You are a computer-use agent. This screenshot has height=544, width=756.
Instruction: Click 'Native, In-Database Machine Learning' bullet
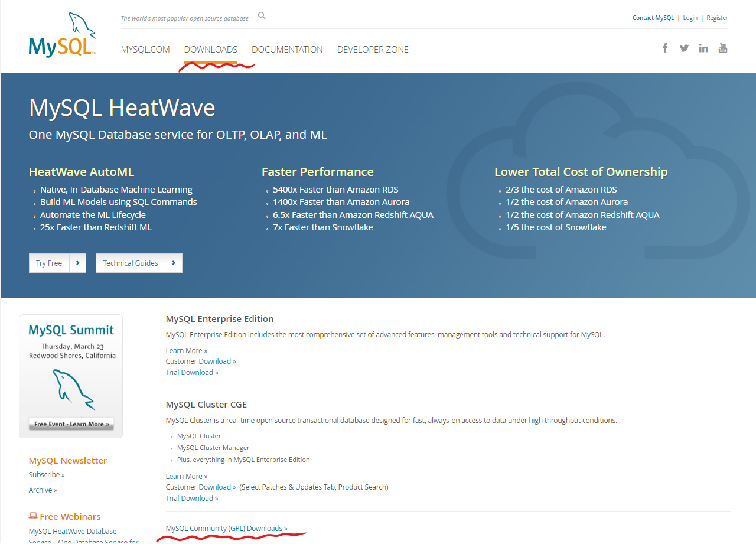tap(116, 190)
